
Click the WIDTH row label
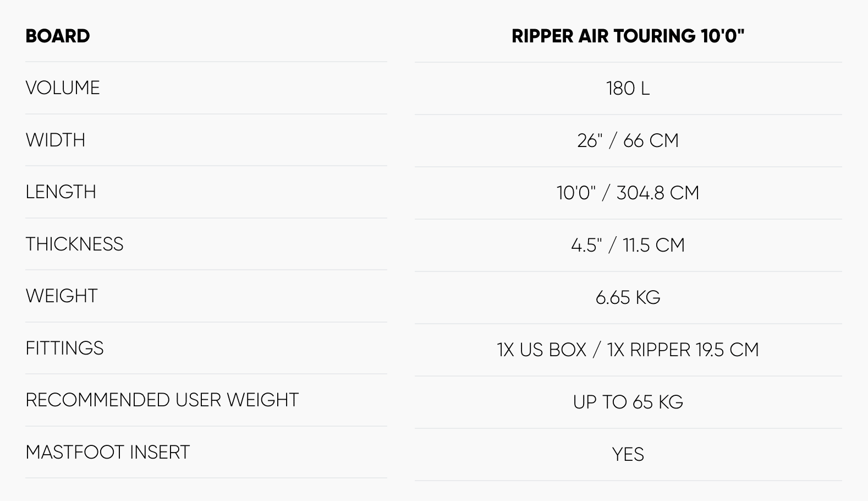pos(56,140)
